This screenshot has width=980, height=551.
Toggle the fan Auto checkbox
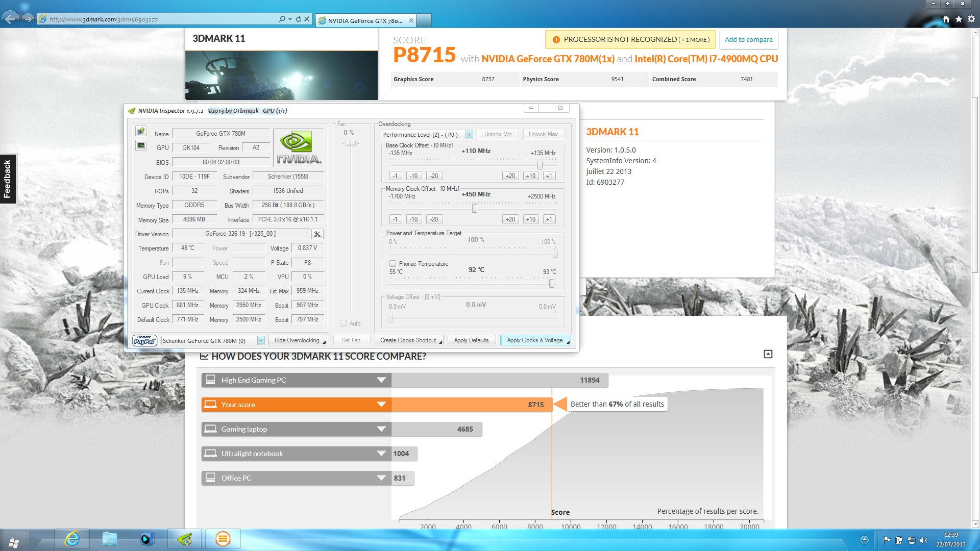point(343,323)
